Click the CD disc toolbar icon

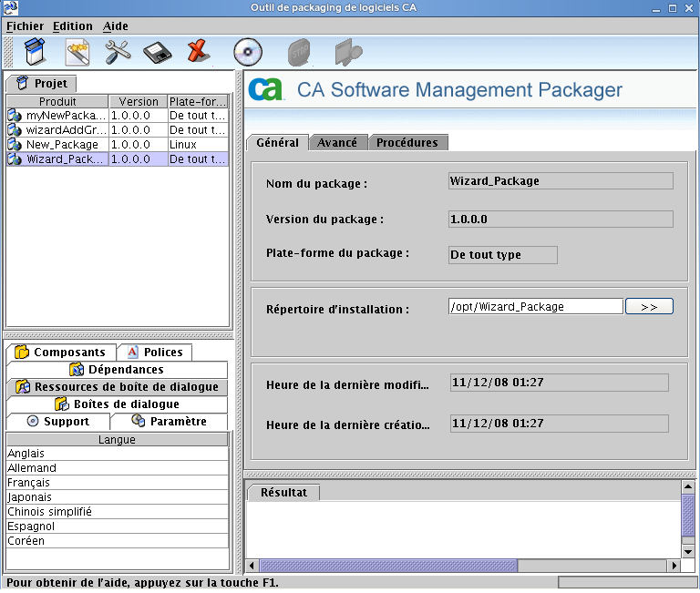(247, 51)
